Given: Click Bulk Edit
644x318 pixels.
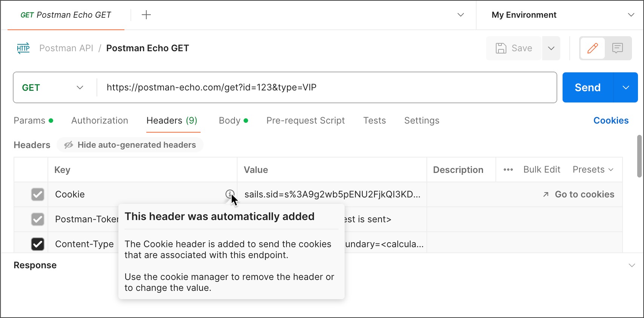Looking at the screenshot, I should [x=541, y=170].
